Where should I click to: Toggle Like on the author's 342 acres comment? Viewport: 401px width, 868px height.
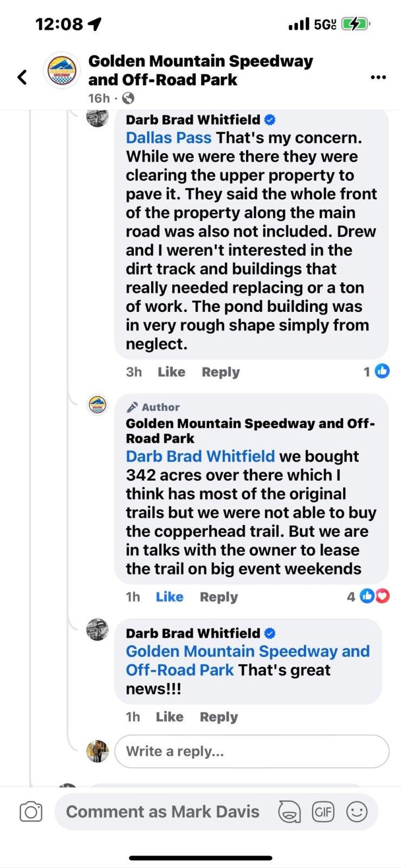[169, 597]
